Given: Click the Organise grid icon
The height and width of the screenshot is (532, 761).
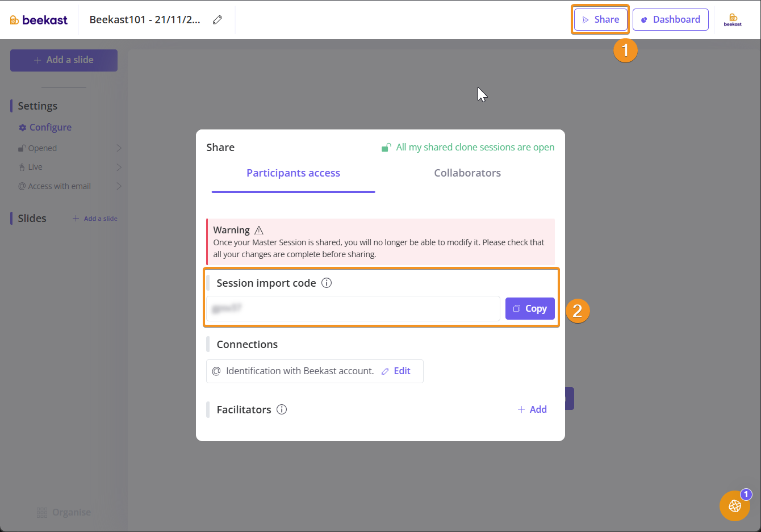Looking at the screenshot, I should (42, 513).
